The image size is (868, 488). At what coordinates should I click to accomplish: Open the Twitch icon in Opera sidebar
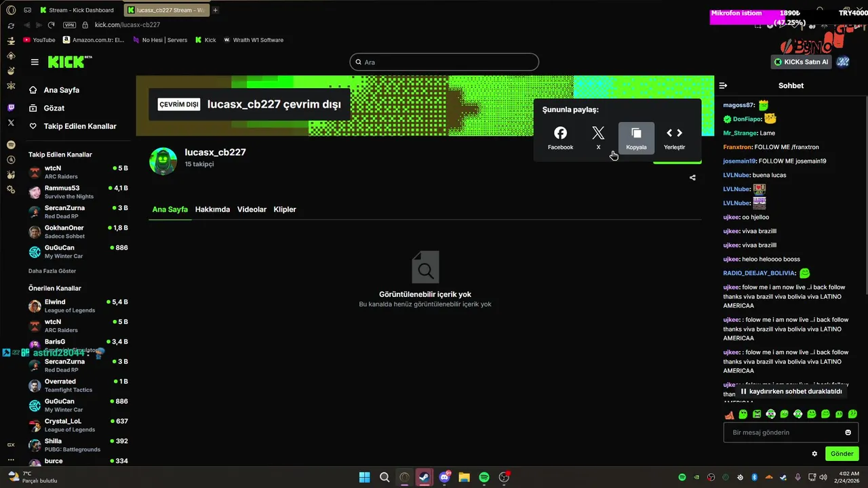[11, 108]
